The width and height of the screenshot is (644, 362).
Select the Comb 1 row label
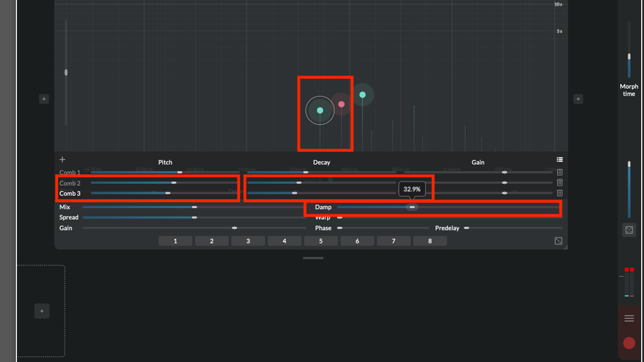click(70, 172)
